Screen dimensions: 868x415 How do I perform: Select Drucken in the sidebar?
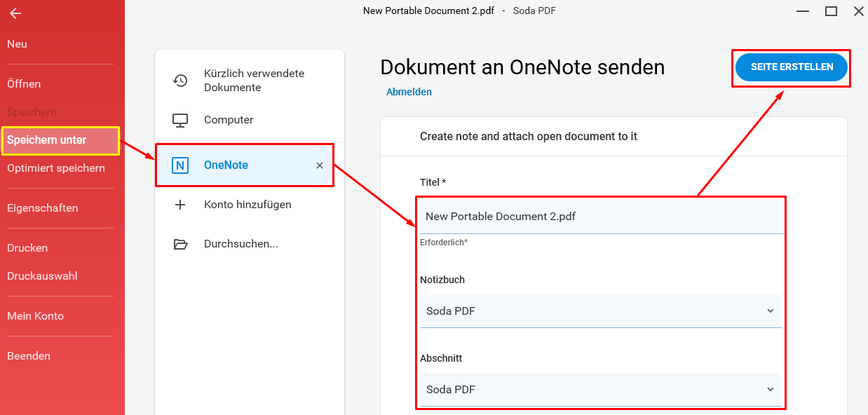coord(27,248)
